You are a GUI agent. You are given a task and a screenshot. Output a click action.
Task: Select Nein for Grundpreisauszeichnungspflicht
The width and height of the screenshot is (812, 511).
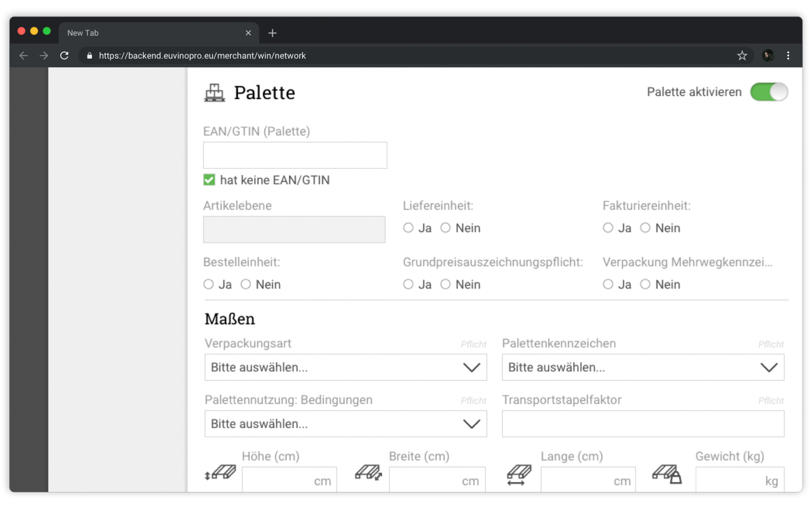(445, 284)
